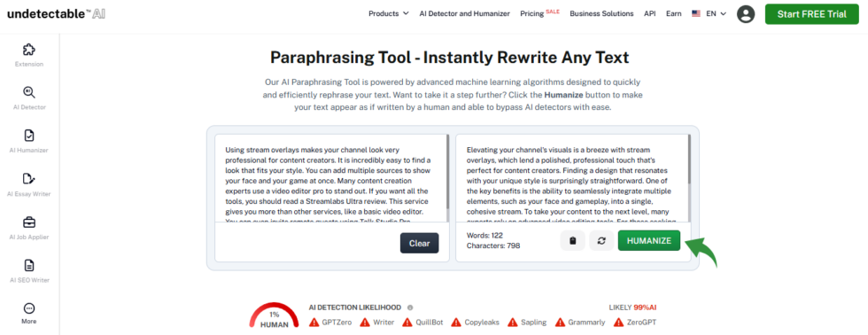Click the Grammarly warning icon
Screen dimensions: 868x335
560,323
